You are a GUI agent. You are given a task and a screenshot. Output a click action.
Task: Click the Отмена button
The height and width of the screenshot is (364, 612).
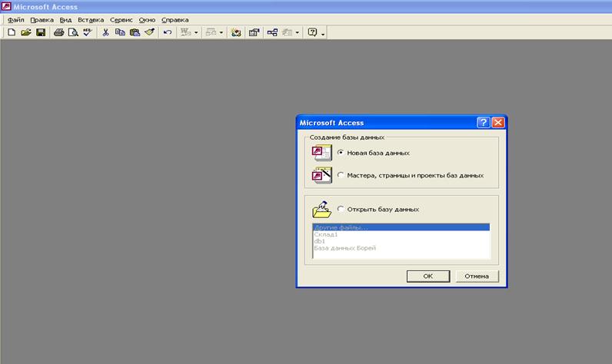[477, 276]
